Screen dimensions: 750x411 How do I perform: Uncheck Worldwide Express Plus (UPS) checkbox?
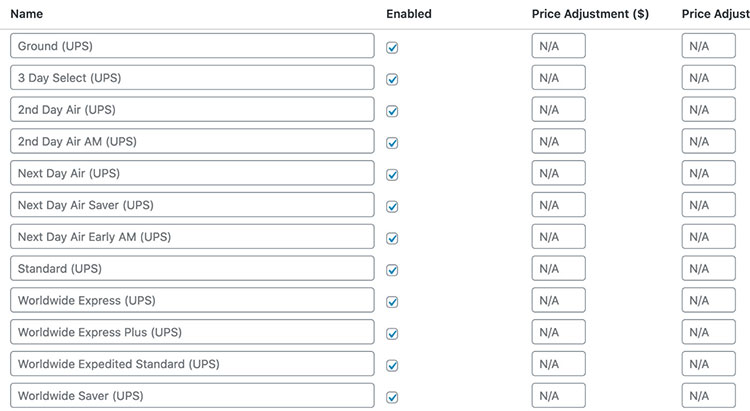click(x=392, y=333)
